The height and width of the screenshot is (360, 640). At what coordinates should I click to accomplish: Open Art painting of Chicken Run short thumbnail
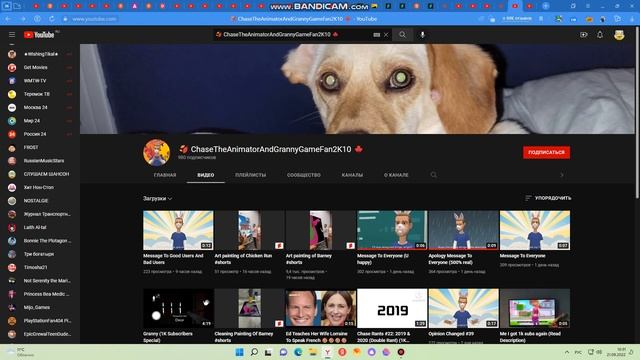click(x=249, y=230)
